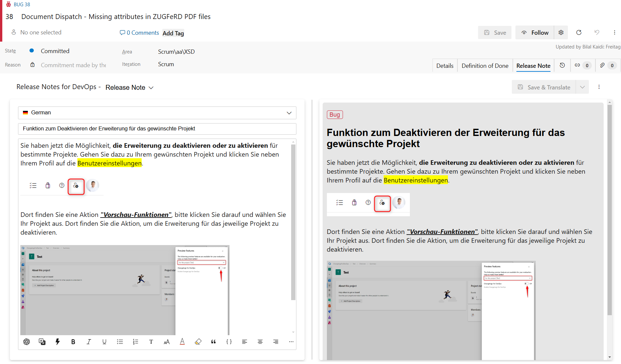
Task: Open the Definition of Done tab
Action: point(485,65)
